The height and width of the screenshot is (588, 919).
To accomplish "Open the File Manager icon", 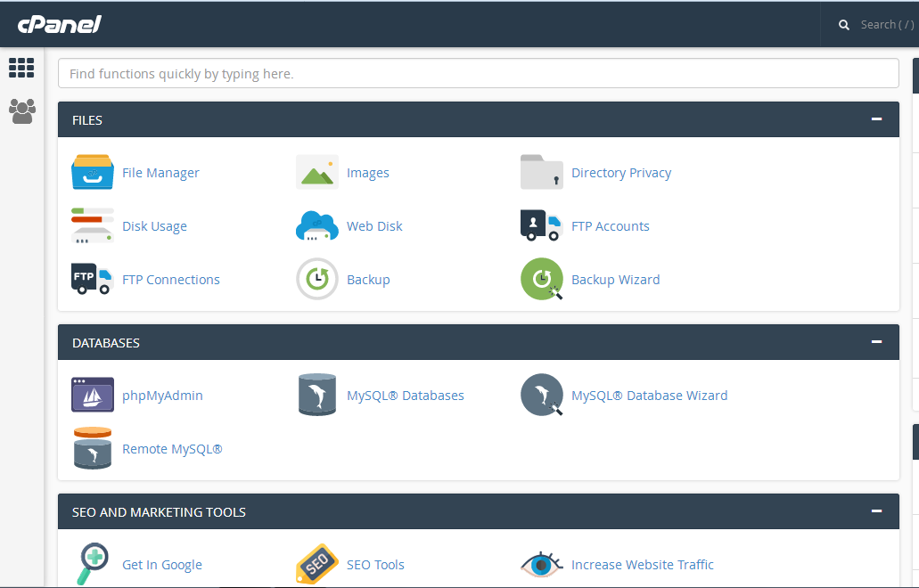I will pyautogui.click(x=93, y=173).
